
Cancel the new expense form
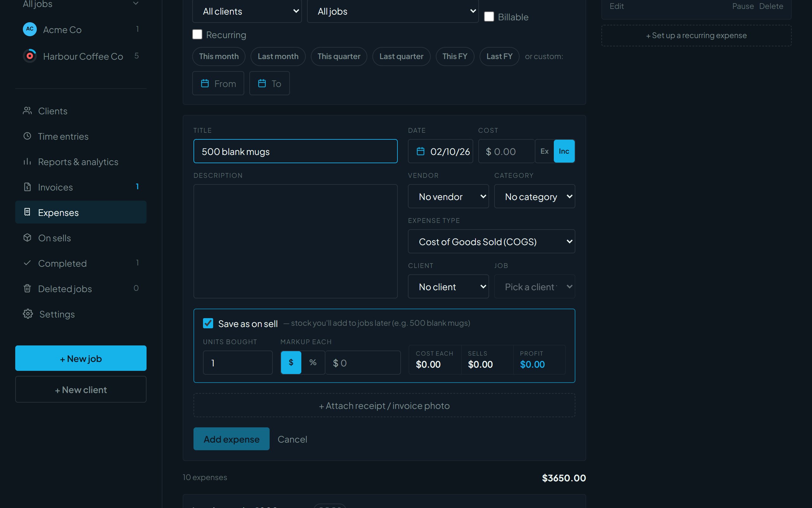292,439
